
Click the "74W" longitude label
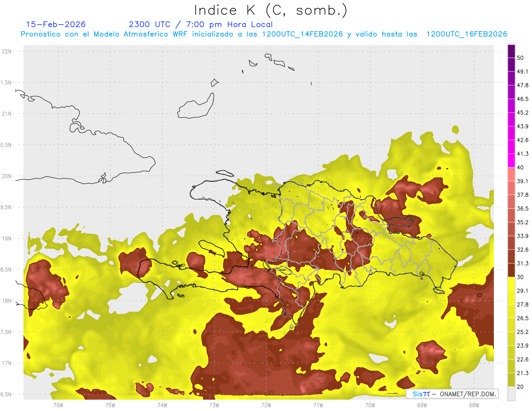pyautogui.click(x=162, y=405)
